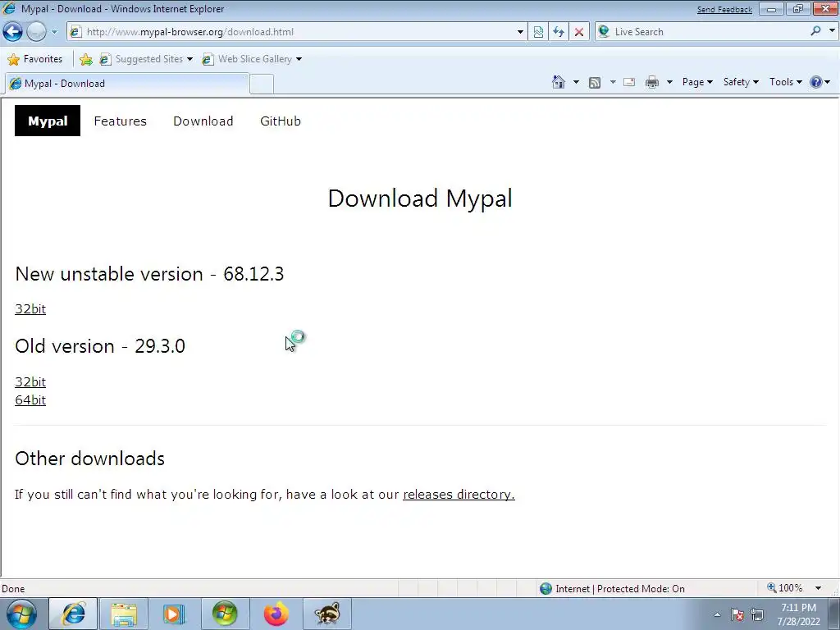Click the green Windows orb taskbar icon
Image resolution: width=840 pixels, height=630 pixels.
(225, 614)
